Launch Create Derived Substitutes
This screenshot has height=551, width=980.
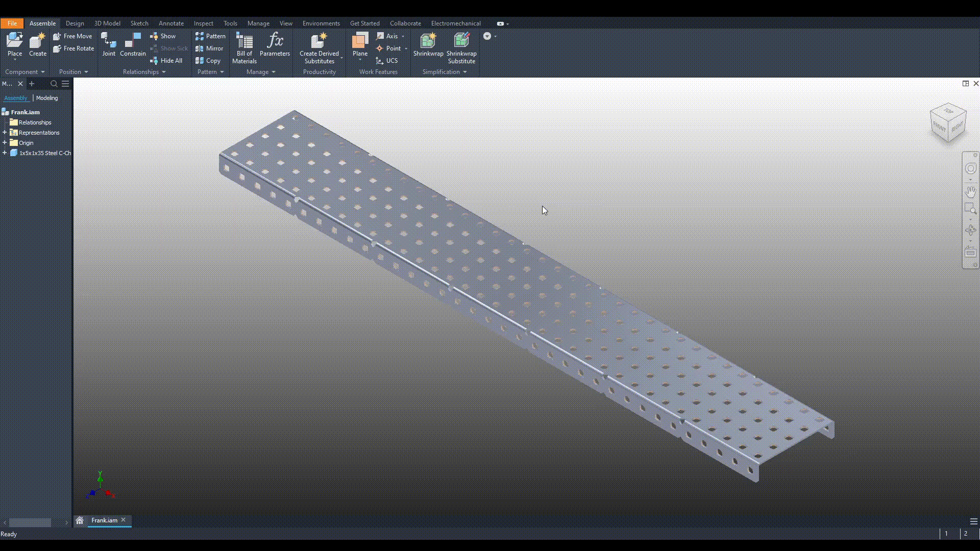pos(319,48)
